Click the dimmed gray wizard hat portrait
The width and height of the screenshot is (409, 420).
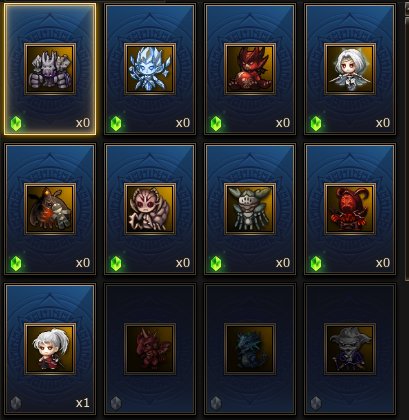350,349
